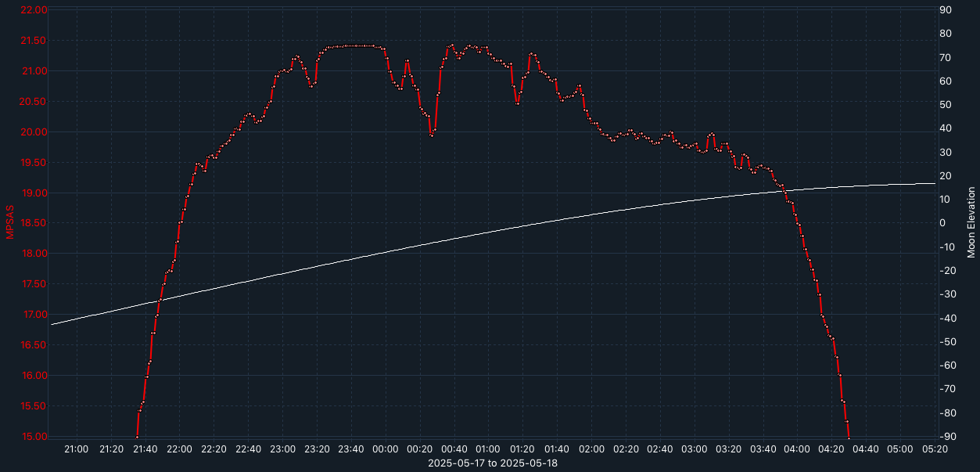Image resolution: width=980 pixels, height=472 pixels.
Task: Click the 23:20 time axis label
Action: (x=317, y=449)
